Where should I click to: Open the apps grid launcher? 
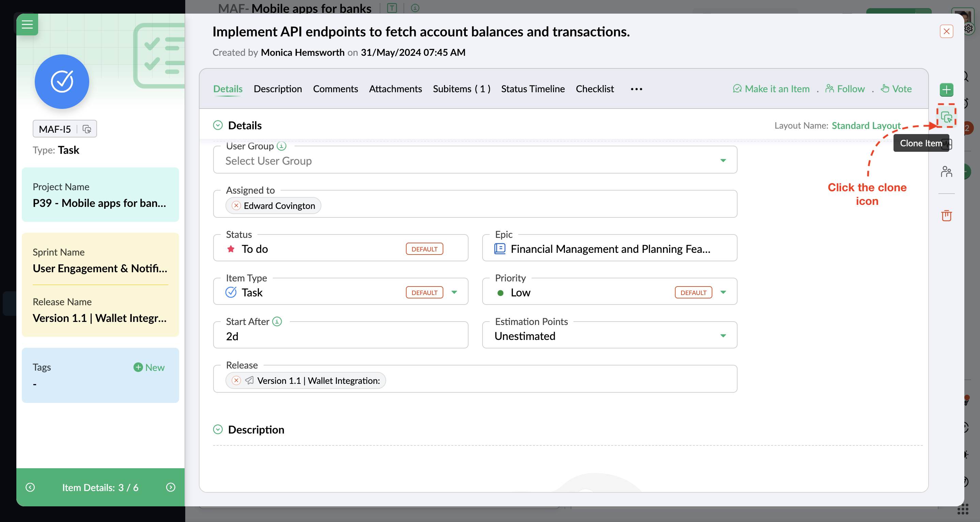(963, 509)
